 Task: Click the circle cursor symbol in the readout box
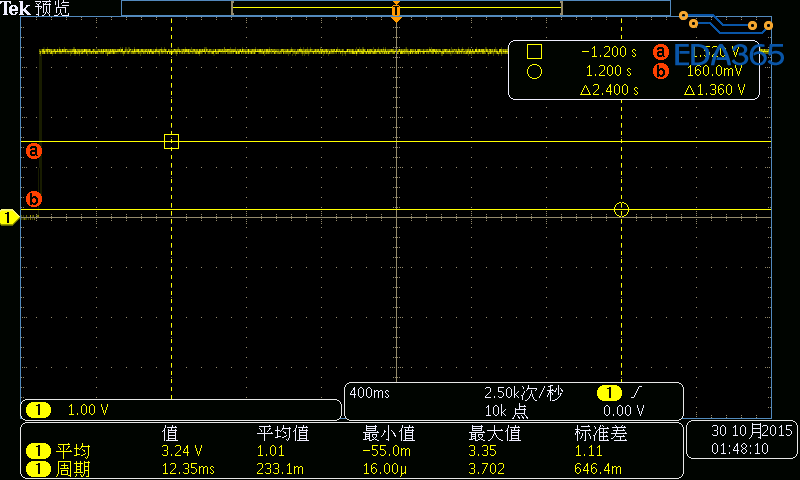[534, 71]
